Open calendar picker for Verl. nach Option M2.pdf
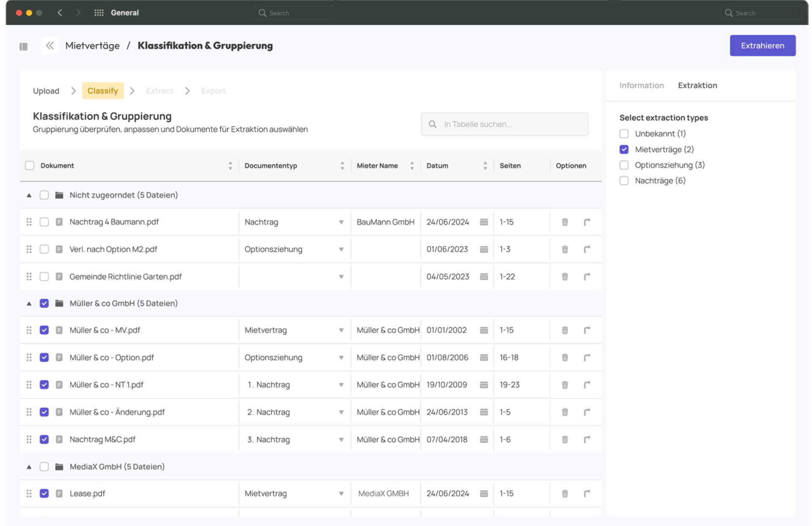Screen dimensions: 812x526 point(484,249)
